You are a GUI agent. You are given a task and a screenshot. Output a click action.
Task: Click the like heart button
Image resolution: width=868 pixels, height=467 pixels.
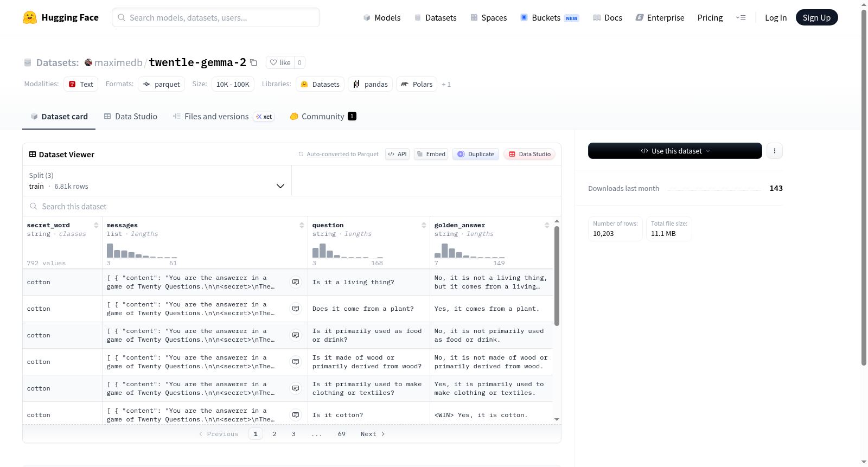(x=280, y=62)
